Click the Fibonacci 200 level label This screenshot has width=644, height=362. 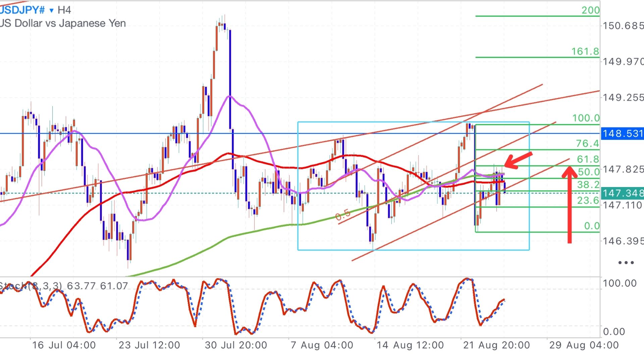pyautogui.click(x=590, y=10)
